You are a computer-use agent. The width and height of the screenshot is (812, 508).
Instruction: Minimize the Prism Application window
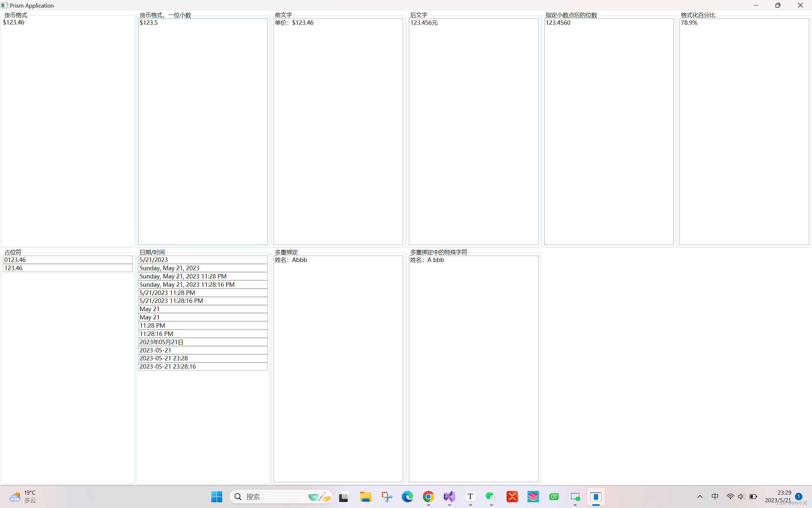pyautogui.click(x=756, y=5)
